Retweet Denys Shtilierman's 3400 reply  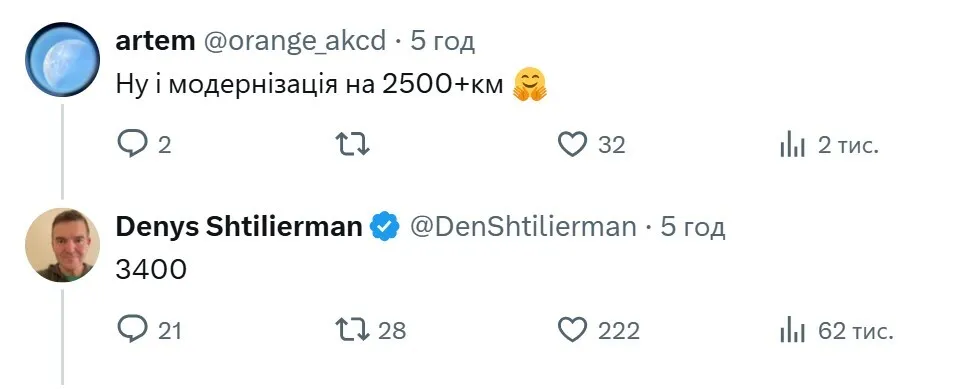354,330
